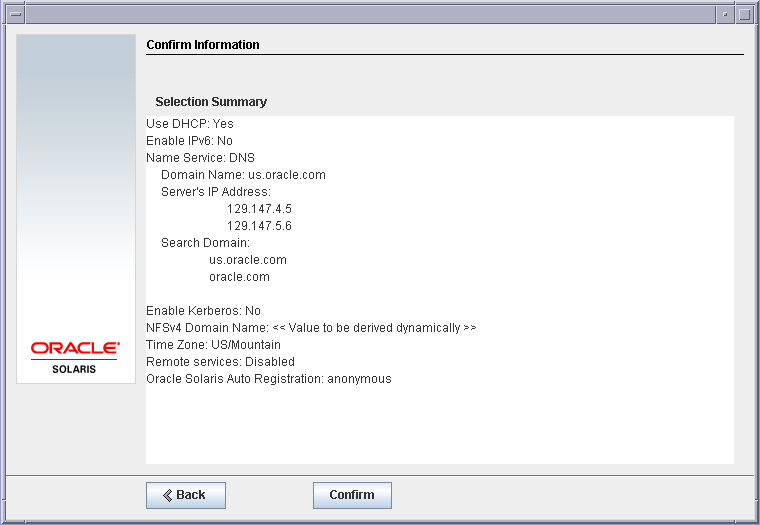This screenshot has height=525, width=760.
Task: Select the 'Use DHCP: Yes' line
Action: click(190, 124)
